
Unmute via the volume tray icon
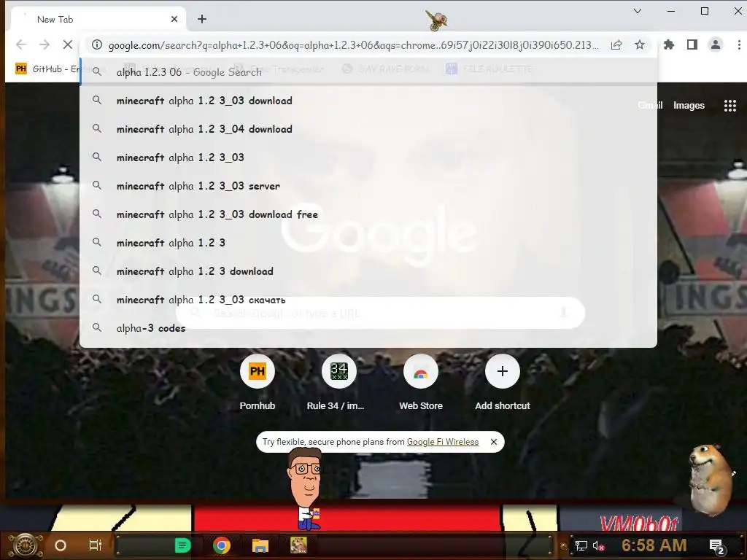pyautogui.click(x=598, y=545)
